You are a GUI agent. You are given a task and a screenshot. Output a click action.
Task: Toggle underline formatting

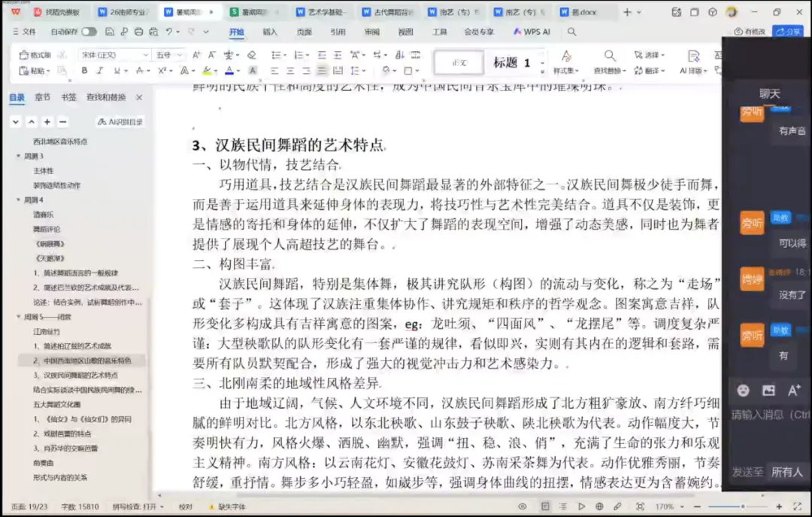click(x=117, y=71)
